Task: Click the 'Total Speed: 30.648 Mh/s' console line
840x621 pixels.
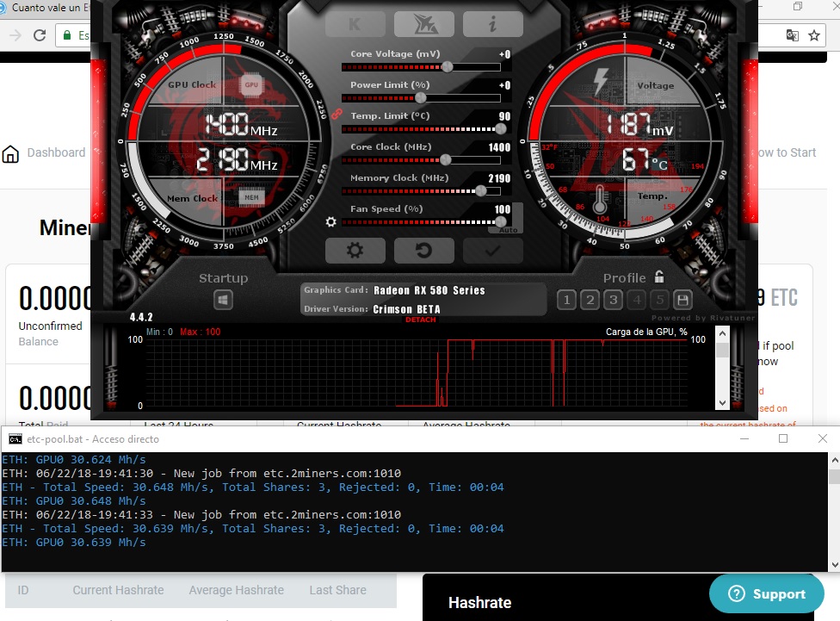Action: 253,487
